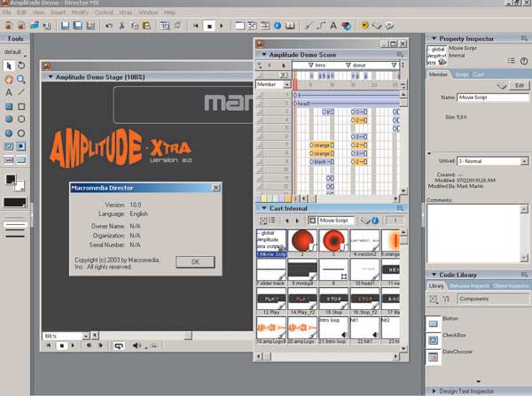Click the volume speaker on Stage control bar
Image resolution: width=532 pixels, height=396 pixels.
point(137,346)
